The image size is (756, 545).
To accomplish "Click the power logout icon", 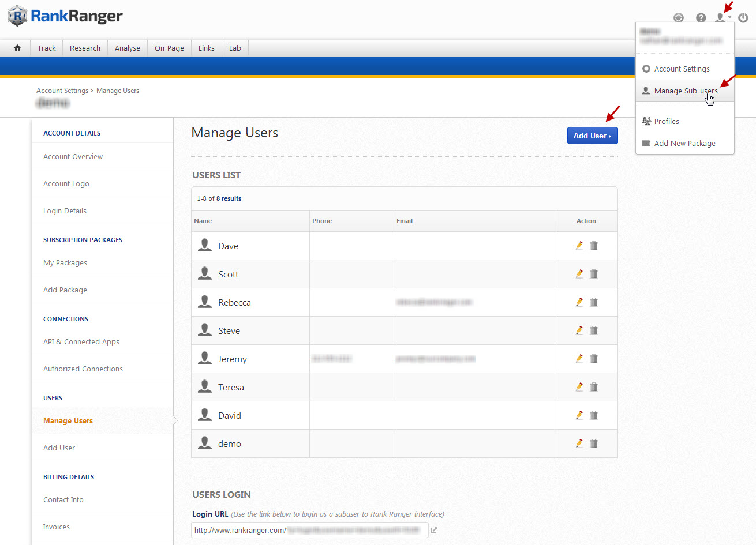I will (743, 18).
